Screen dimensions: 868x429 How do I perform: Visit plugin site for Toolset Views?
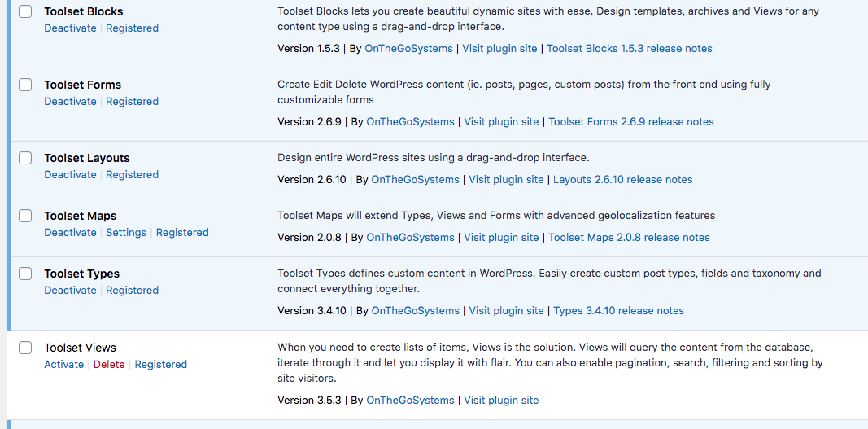(501, 401)
